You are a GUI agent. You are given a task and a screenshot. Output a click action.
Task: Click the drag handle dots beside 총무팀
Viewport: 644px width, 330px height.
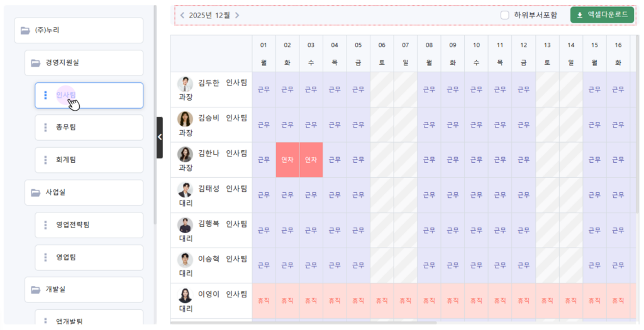pos(45,128)
